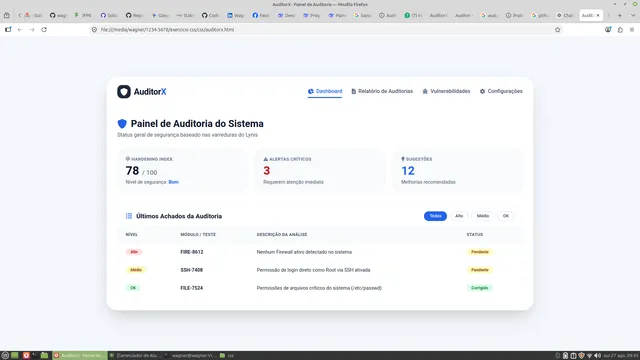640x360 pixels.
Task: Click the Alertas Críticos warning triangle icon
Action: 266,159
